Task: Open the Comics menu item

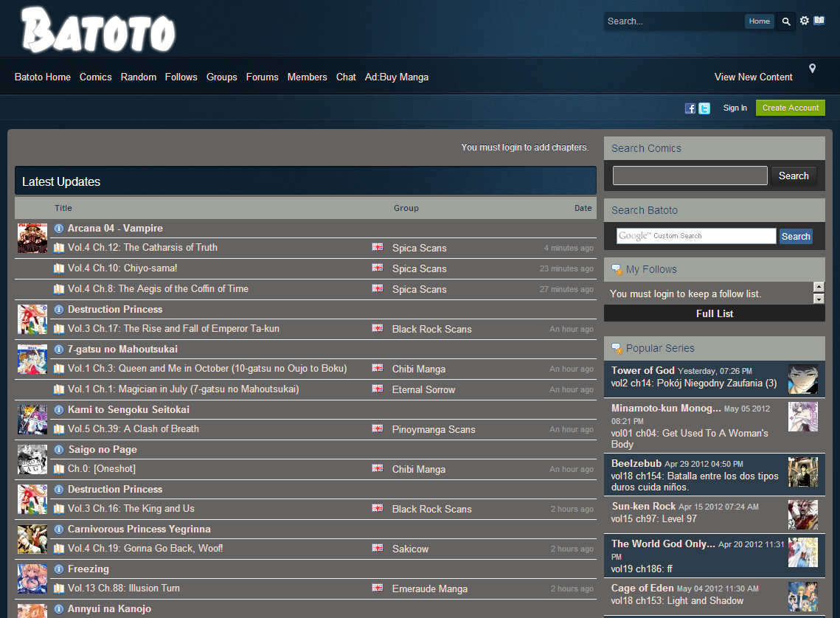Action: coord(96,77)
